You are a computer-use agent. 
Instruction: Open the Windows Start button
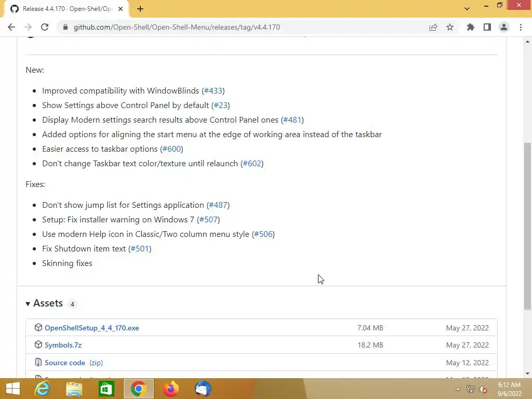tap(13, 389)
